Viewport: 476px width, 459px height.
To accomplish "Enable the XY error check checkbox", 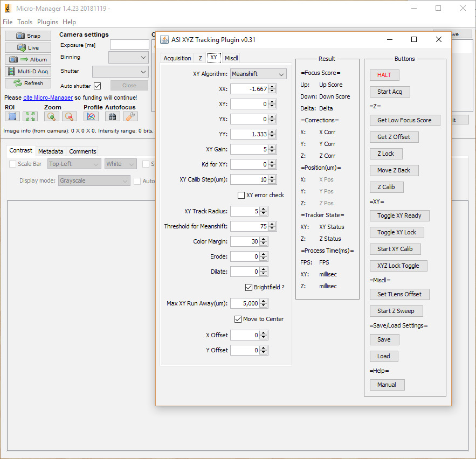I will pyautogui.click(x=241, y=195).
